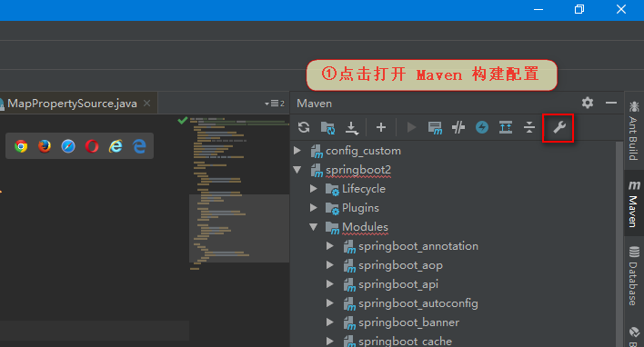Screen dimensions: 644x347
Task: Expand springboot_banner module arrow
Action: point(330,322)
